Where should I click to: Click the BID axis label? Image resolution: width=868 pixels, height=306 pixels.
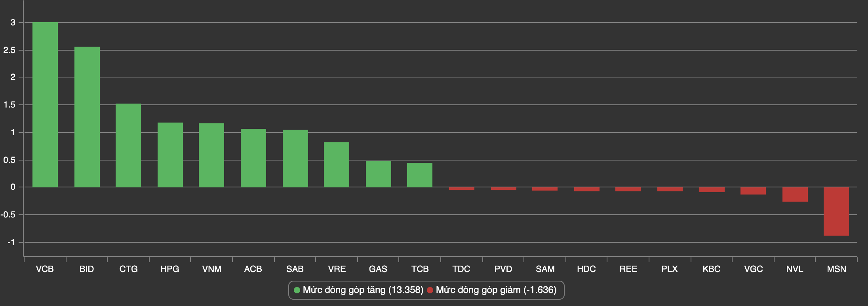[87, 269]
